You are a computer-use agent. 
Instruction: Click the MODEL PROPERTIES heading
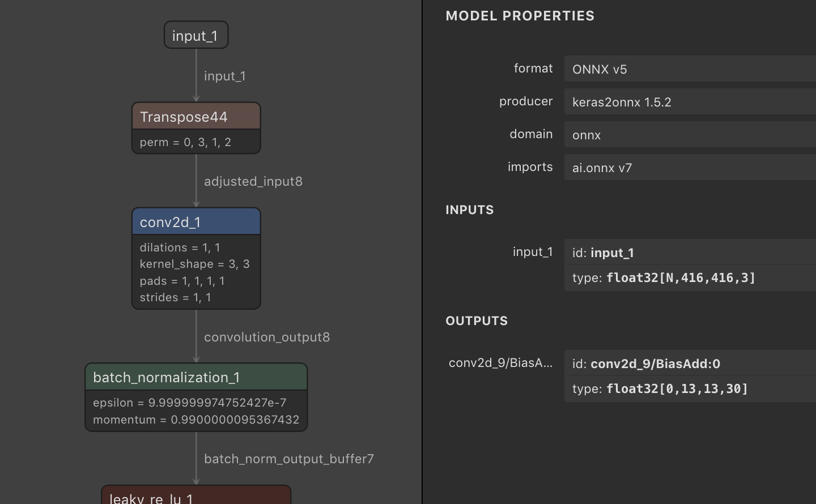[x=520, y=16]
